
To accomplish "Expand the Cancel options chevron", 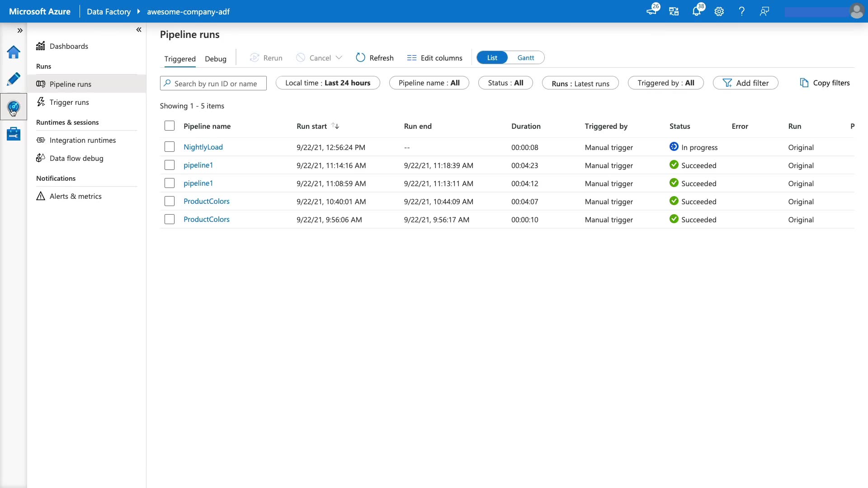I will (x=339, y=58).
